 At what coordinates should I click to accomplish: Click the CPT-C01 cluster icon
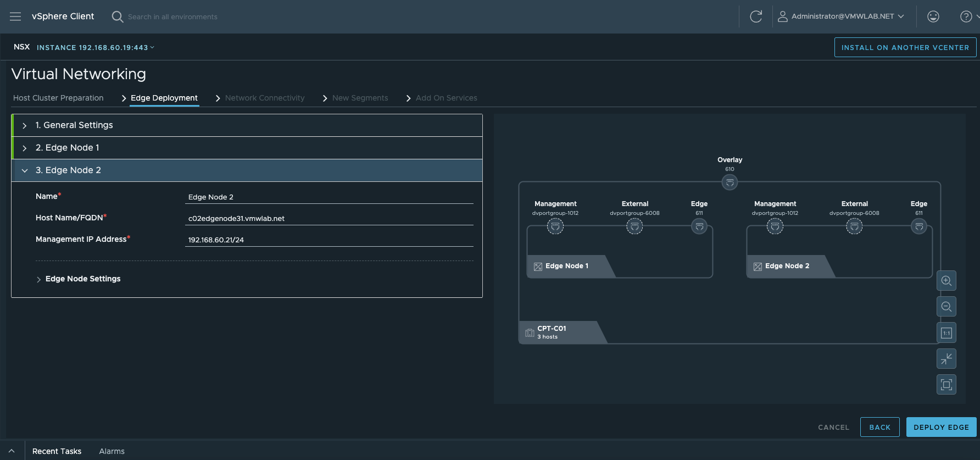(x=530, y=332)
